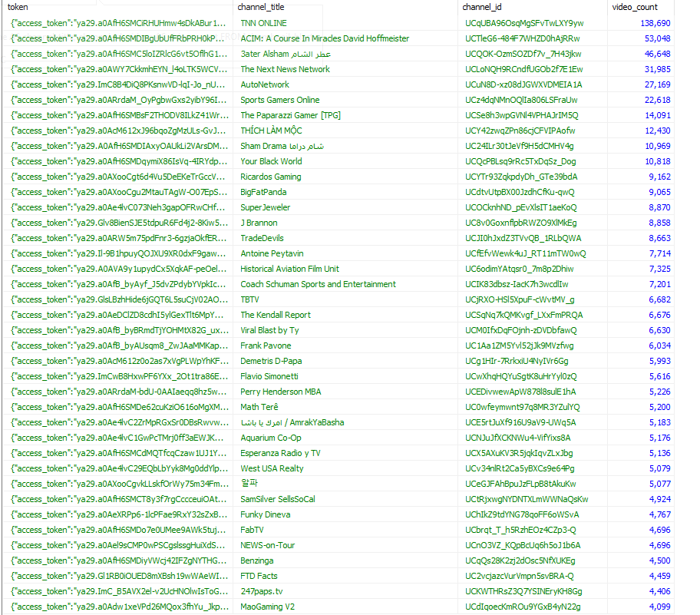Click the Esperanza Radio y TV cell
Image resolution: width=700 pixels, height=615 pixels.
tap(280, 453)
